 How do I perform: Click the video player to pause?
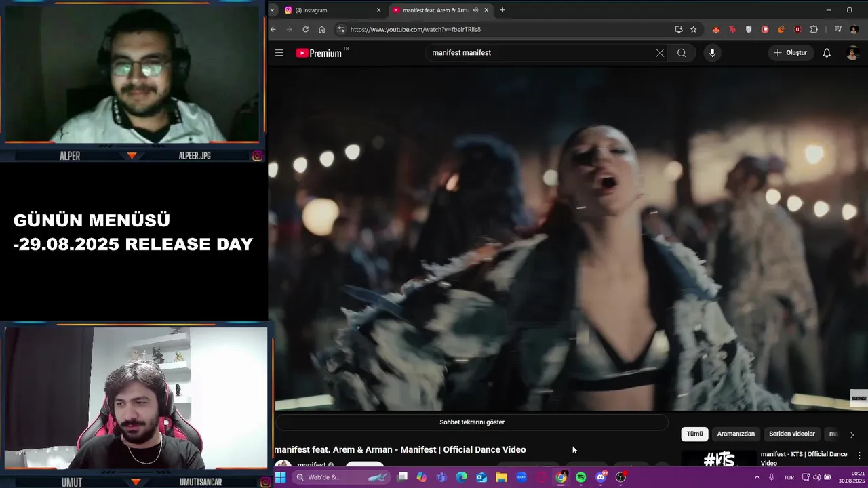(568, 239)
